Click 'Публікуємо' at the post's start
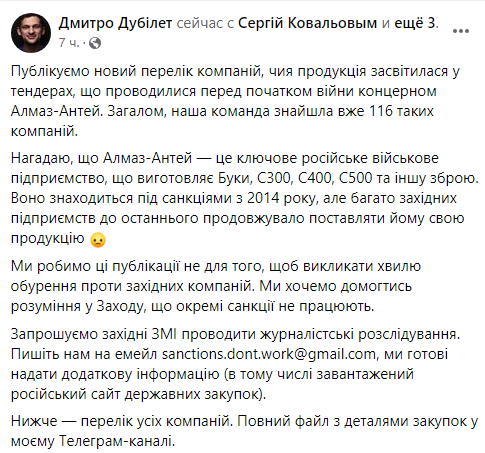This screenshot has width=485, height=453. tap(52, 71)
